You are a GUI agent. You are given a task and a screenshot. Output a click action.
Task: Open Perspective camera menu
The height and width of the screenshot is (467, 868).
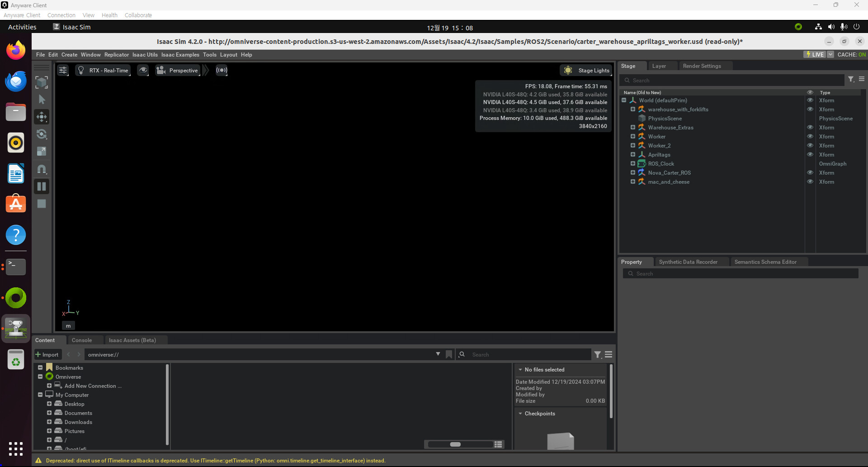tap(177, 70)
